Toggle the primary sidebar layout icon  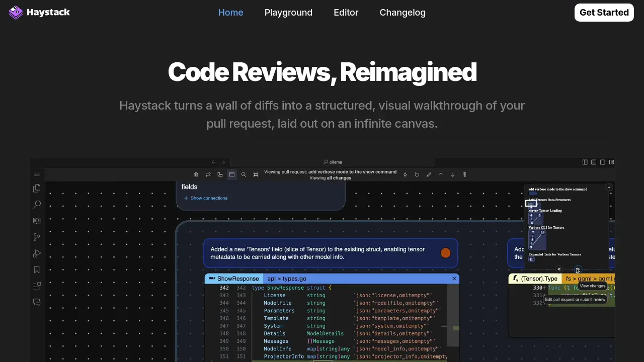point(585,162)
